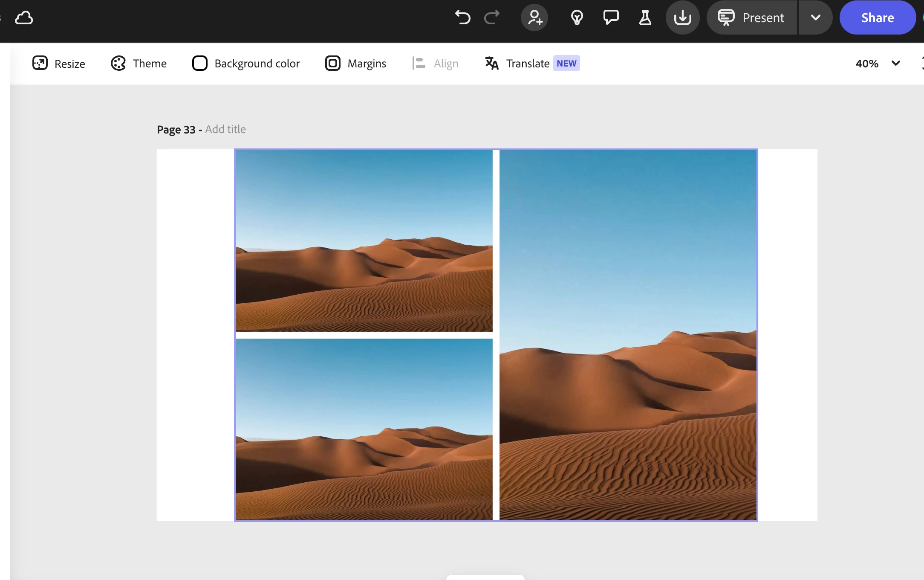Select the tall desert image on right
Screen dimensions: 924x580
[x=628, y=335]
